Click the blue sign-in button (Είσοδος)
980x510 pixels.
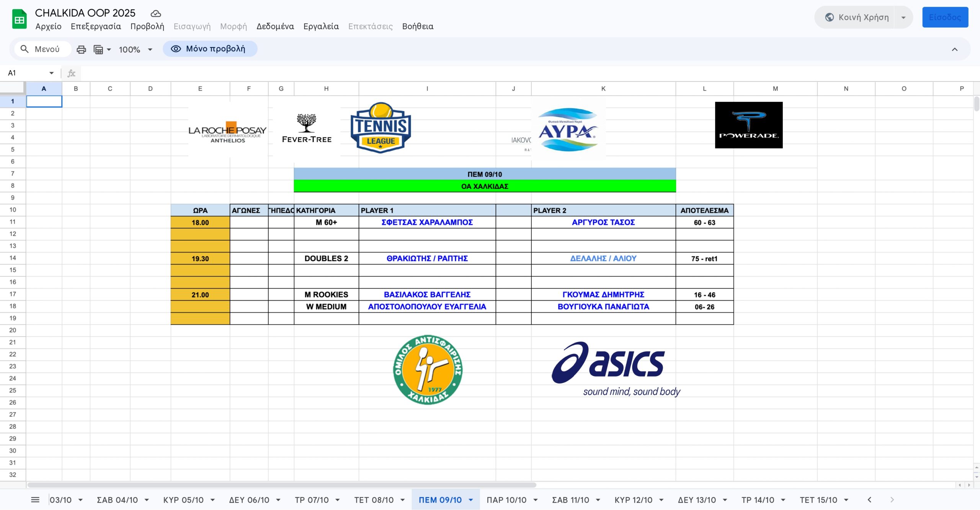tap(945, 18)
